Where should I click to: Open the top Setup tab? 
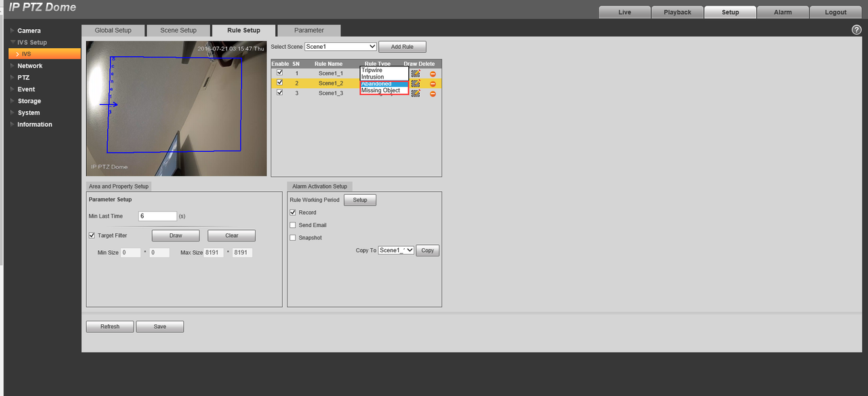click(730, 12)
